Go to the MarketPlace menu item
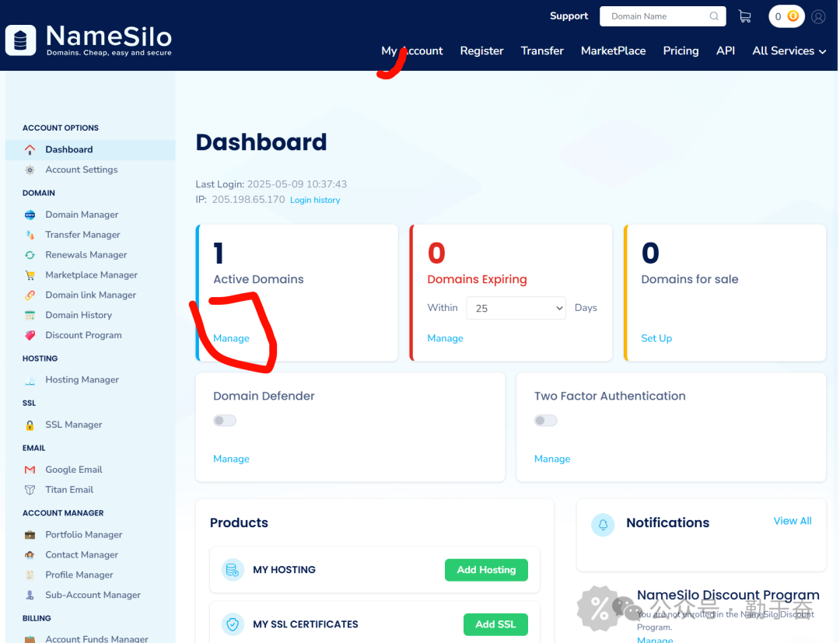 (x=613, y=51)
